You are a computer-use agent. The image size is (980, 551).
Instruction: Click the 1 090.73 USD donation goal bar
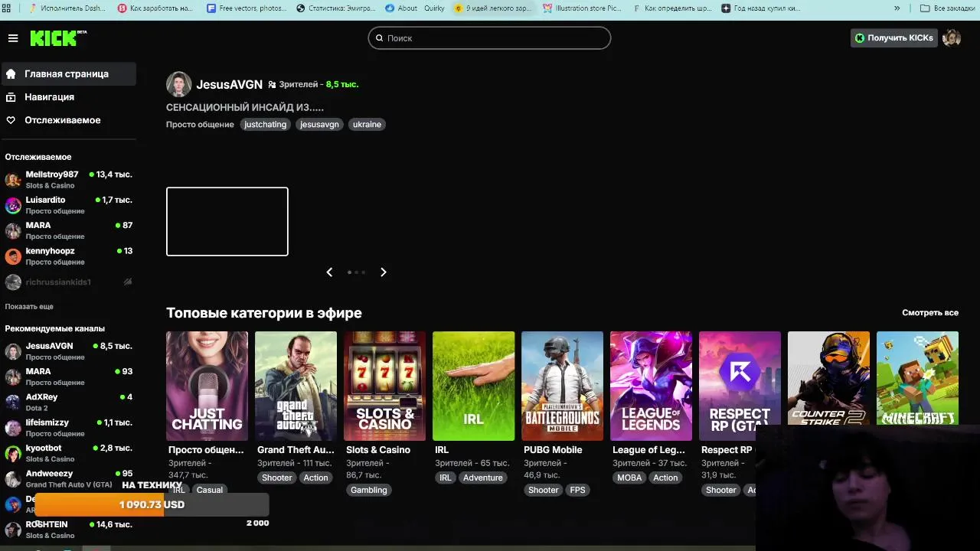coord(152,505)
